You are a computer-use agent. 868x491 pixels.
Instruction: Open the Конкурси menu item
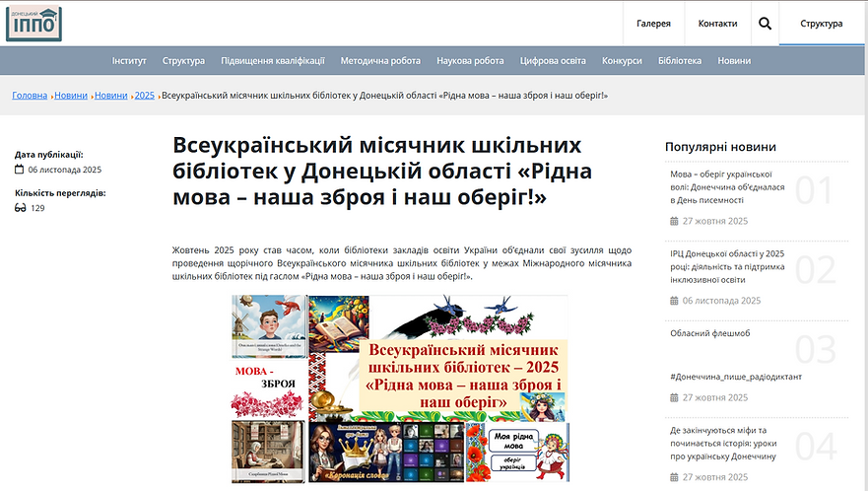[622, 61]
